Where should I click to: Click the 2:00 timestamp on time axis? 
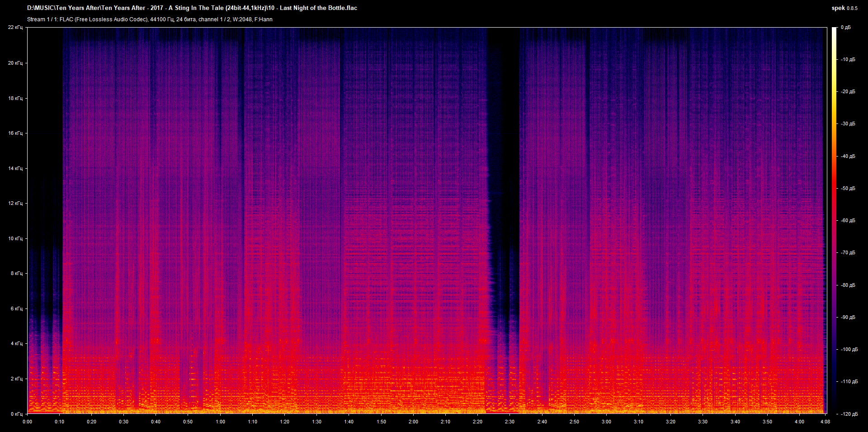412,422
